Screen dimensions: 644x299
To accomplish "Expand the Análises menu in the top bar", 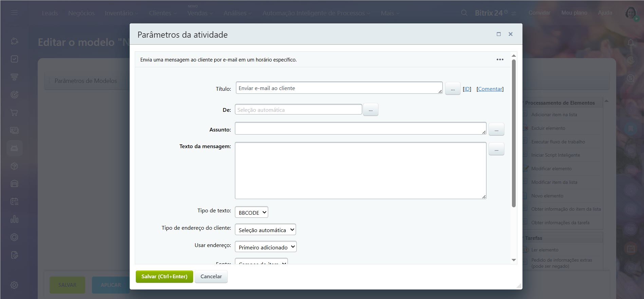I will [238, 13].
